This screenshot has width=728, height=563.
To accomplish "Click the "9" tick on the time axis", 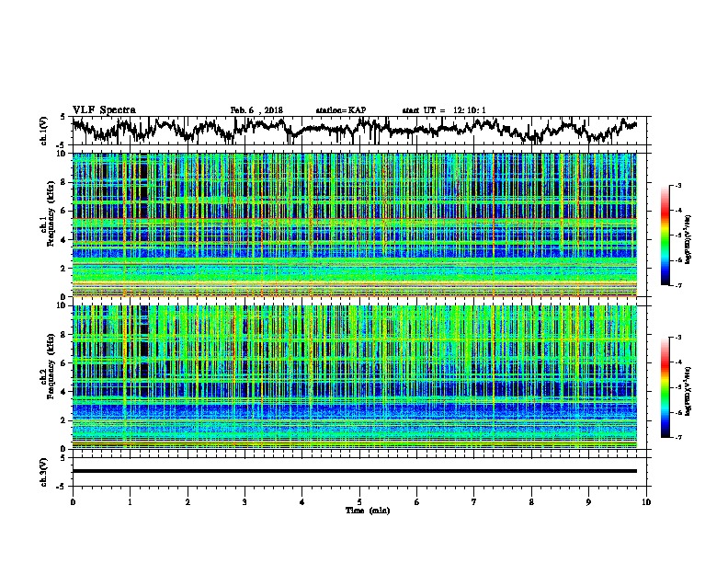I will (x=588, y=501).
